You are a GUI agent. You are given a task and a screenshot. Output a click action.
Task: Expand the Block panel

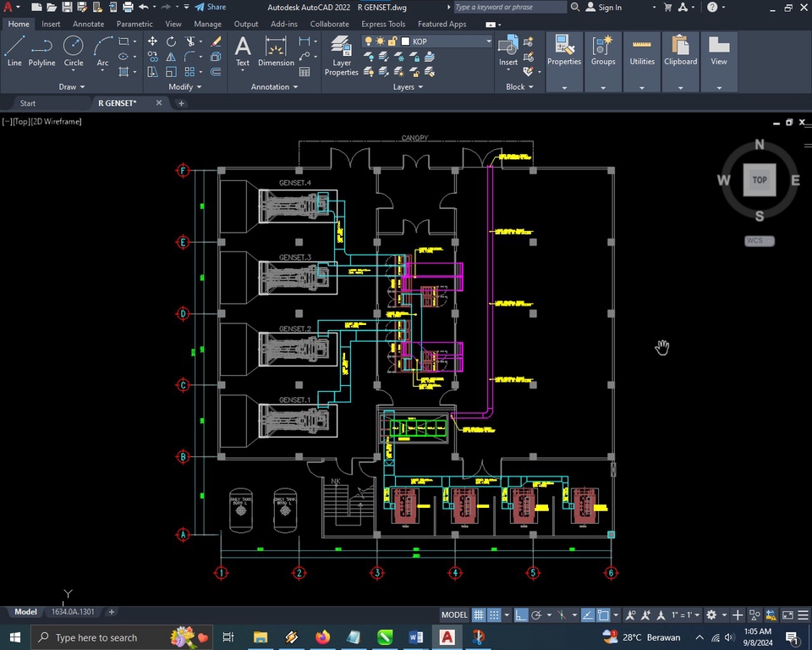tap(519, 86)
